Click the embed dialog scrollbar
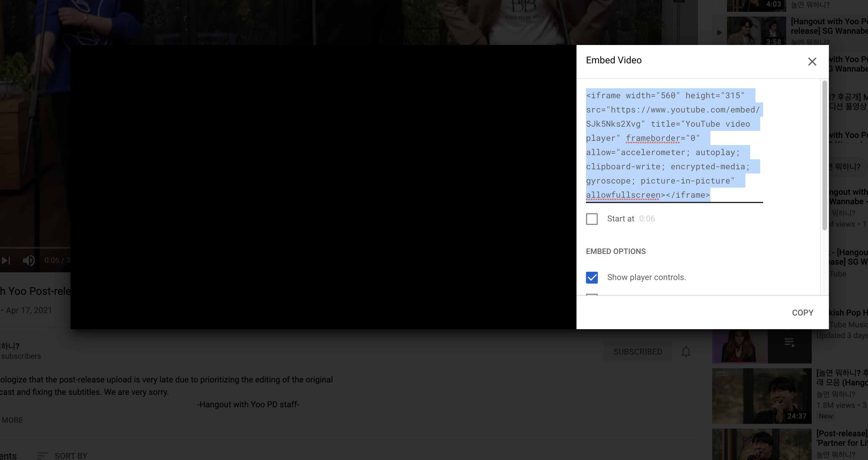Screen dimensions: 868x460 click(824, 155)
